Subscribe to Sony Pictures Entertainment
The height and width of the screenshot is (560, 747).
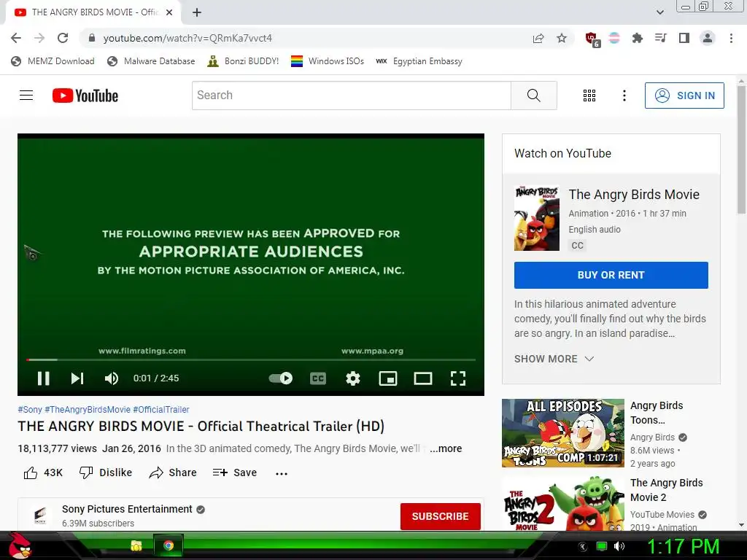click(440, 516)
